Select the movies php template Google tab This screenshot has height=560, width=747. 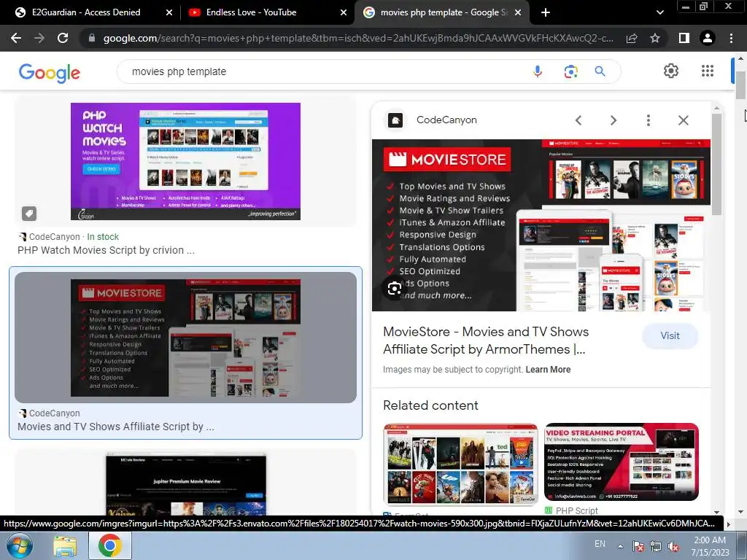coord(443,12)
